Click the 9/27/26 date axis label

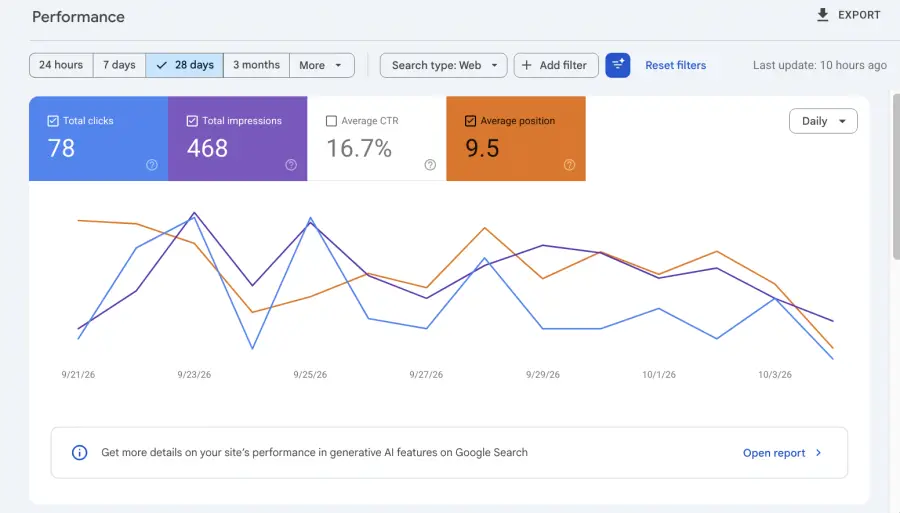pyautogui.click(x=426, y=375)
